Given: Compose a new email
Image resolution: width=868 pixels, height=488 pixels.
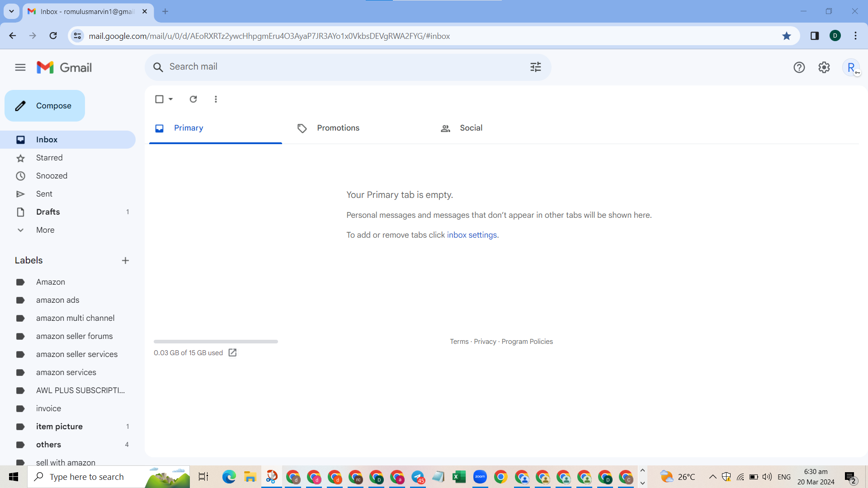Looking at the screenshot, I should (x=45, y=106).
